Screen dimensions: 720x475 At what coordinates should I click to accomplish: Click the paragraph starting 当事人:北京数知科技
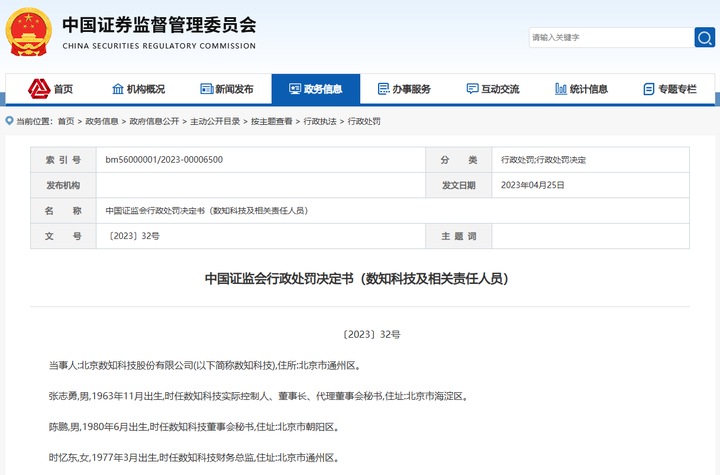pos(206,366)
